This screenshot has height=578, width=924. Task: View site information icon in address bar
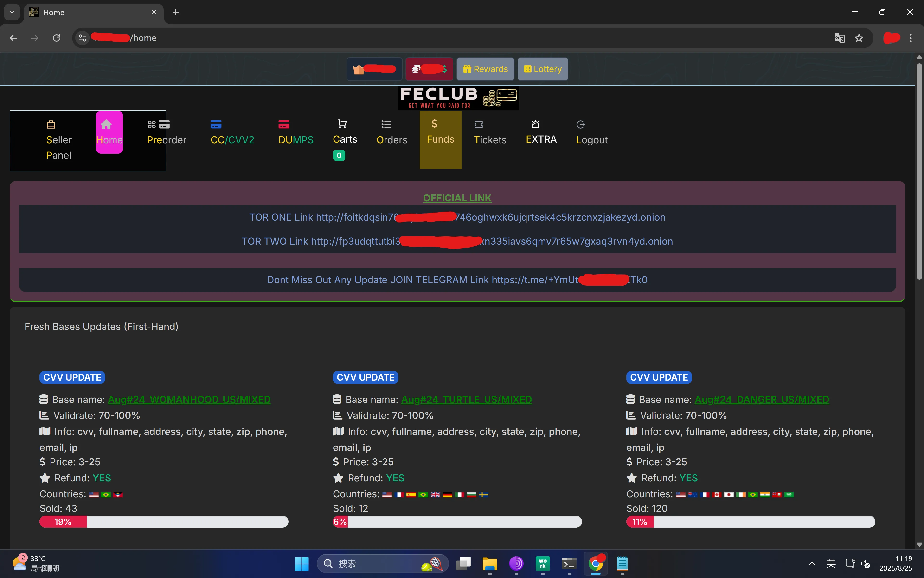(x=83, y=38)
